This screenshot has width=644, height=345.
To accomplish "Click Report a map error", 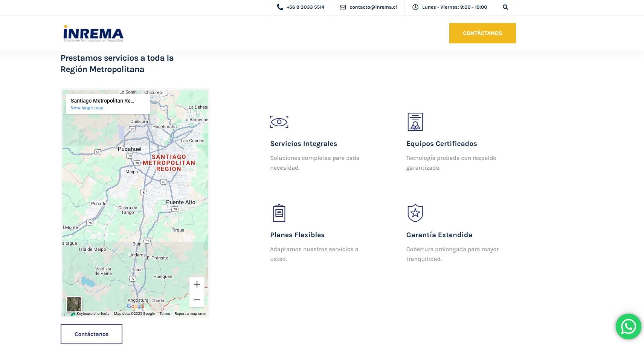I will click(x=190, y=314).
